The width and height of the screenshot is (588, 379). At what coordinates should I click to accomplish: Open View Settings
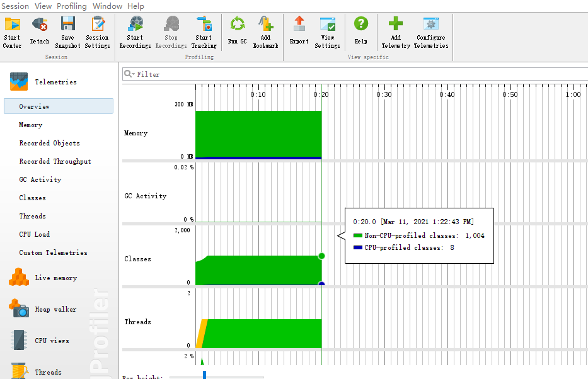tap(327, 33)
